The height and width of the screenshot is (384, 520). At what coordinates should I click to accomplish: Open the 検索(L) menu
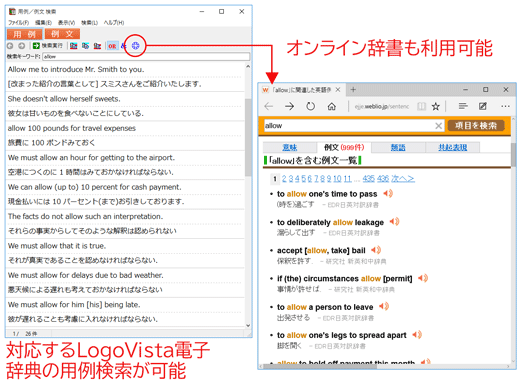click(x=89, y=23)
